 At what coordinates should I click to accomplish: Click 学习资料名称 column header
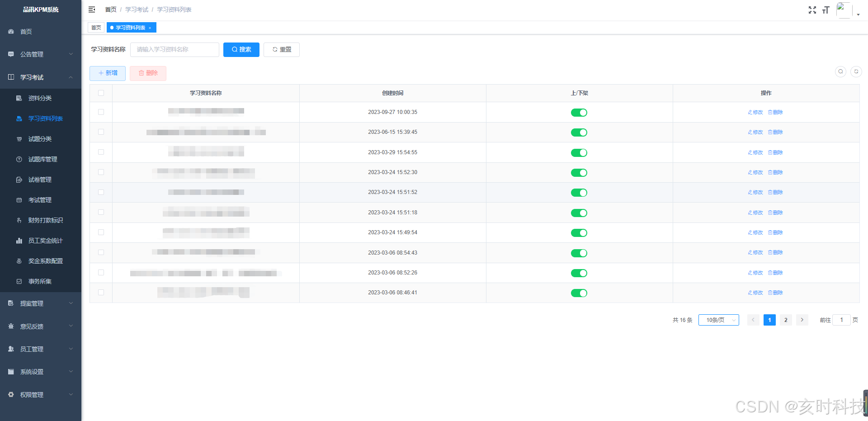coord(206,93)
